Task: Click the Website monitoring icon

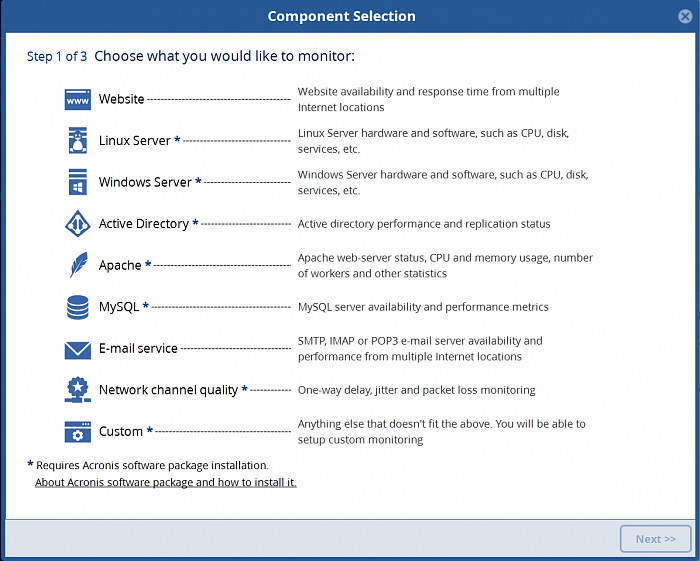Action: (78, 100)
